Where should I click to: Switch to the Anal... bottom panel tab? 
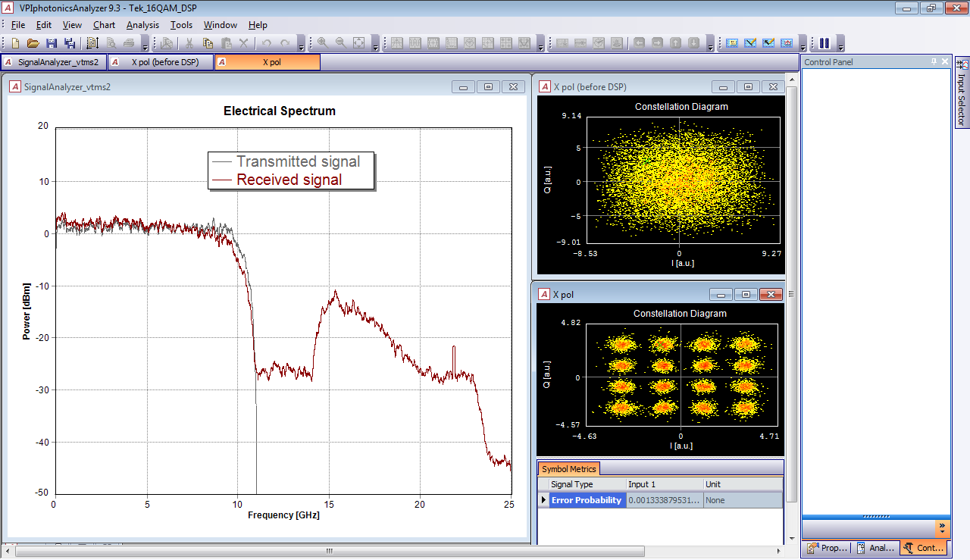tap(875, 548)
